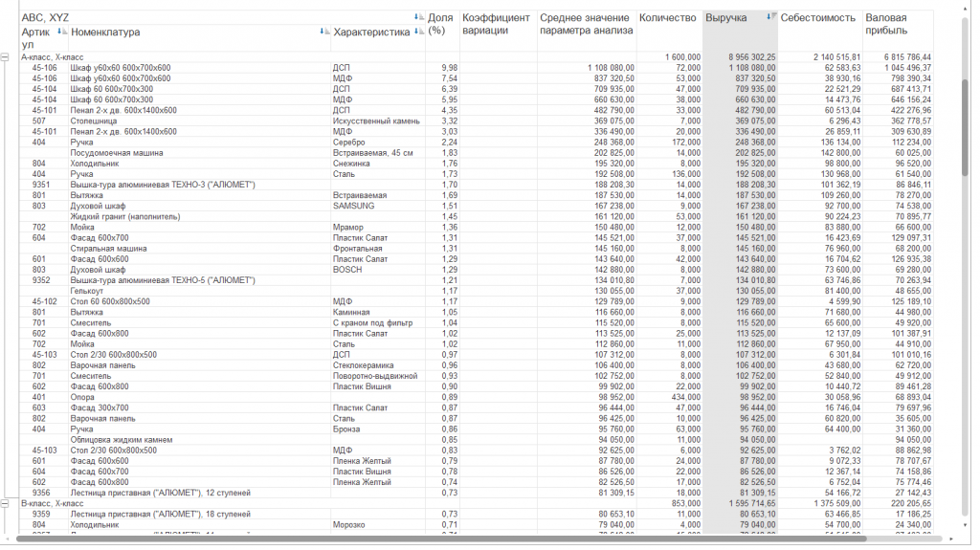Image resolution: width=980 pixels, height=550 pixels.
Task: Click Вышка-тура алюминиевая ТЕХНО-3 cell
Action: 163,185
